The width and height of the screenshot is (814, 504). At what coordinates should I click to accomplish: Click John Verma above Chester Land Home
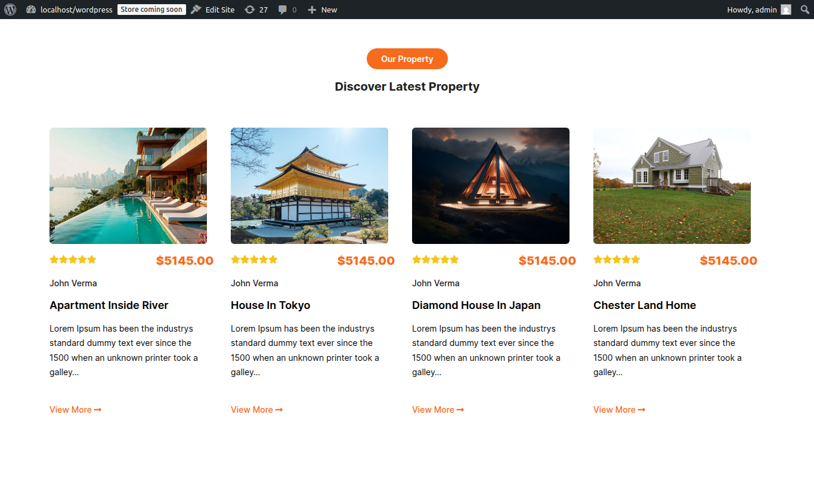(x=617, y=283)
